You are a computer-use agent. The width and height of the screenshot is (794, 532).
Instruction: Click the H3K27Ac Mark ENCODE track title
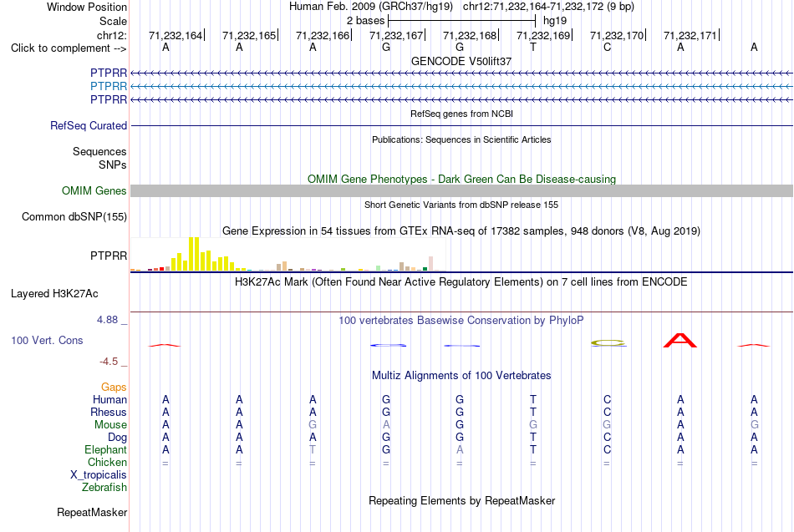[461, 282]
